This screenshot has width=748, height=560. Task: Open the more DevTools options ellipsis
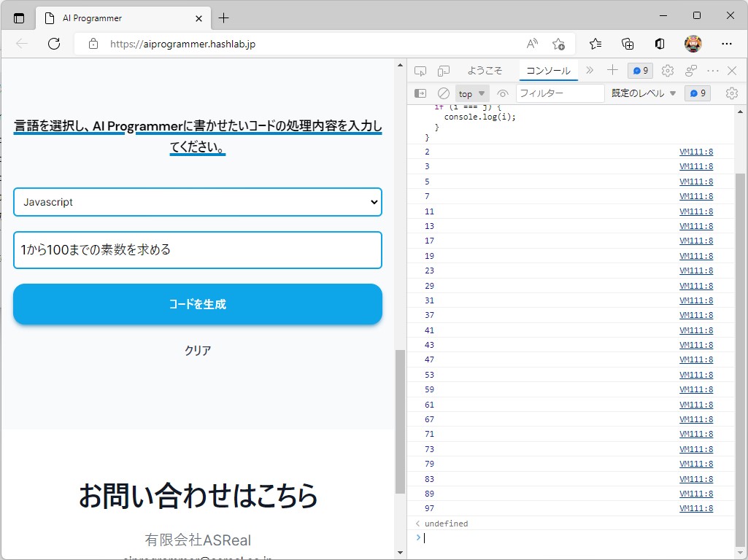pyautogui.click(x=713, y=71)
